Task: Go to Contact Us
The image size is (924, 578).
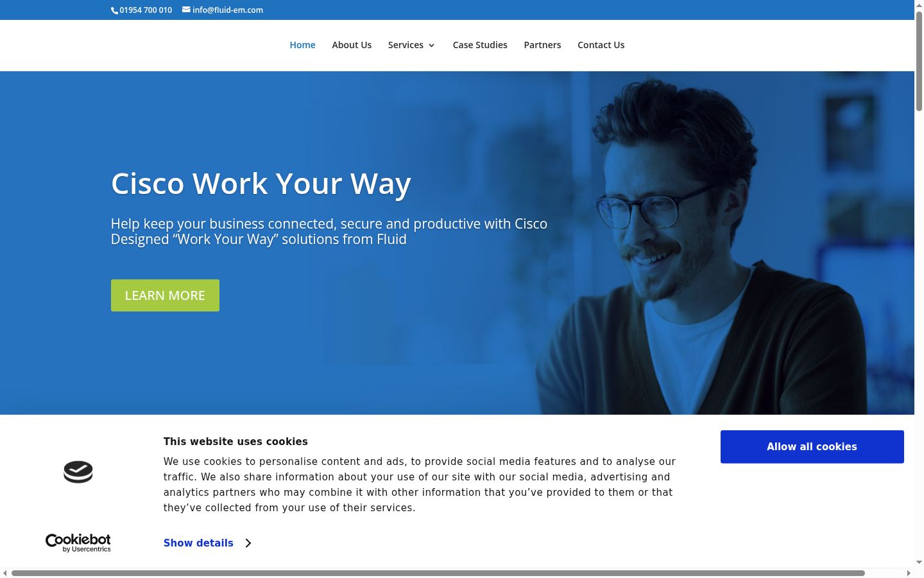Action: [x=601, y=45]
